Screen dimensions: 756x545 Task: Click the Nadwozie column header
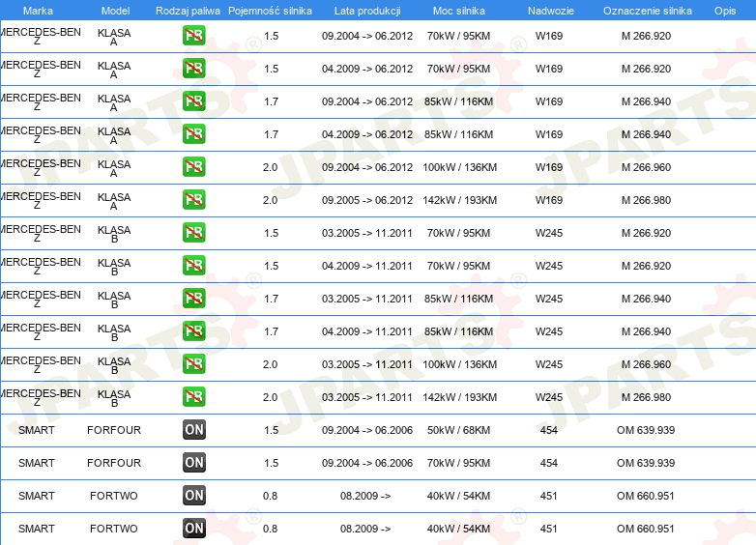pos(548,10)
